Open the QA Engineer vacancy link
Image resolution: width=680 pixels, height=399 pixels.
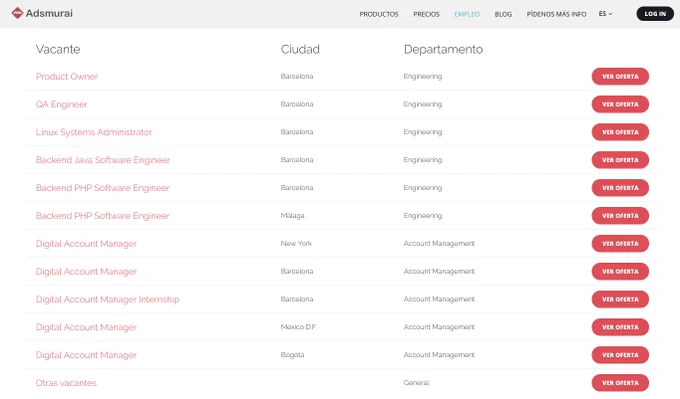[62, 104]
